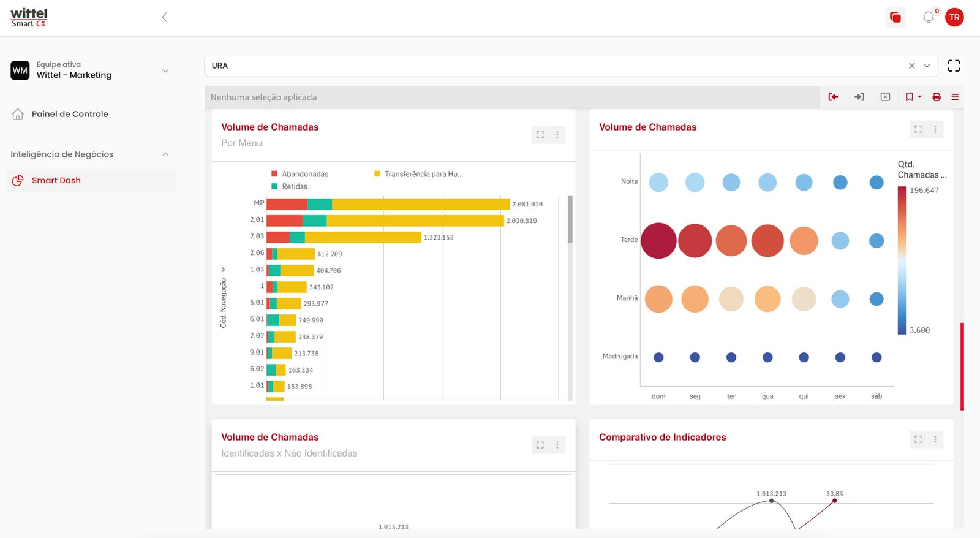This screenshot has height=538, width=980.
Task: Enter fullscreen mode for the dashboard
Action: pyautogui.click(x=954, y=66)
